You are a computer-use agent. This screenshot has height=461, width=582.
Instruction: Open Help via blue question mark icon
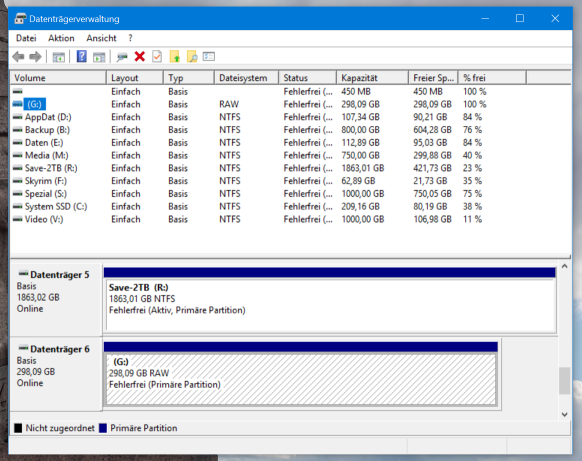click(82, 56)
